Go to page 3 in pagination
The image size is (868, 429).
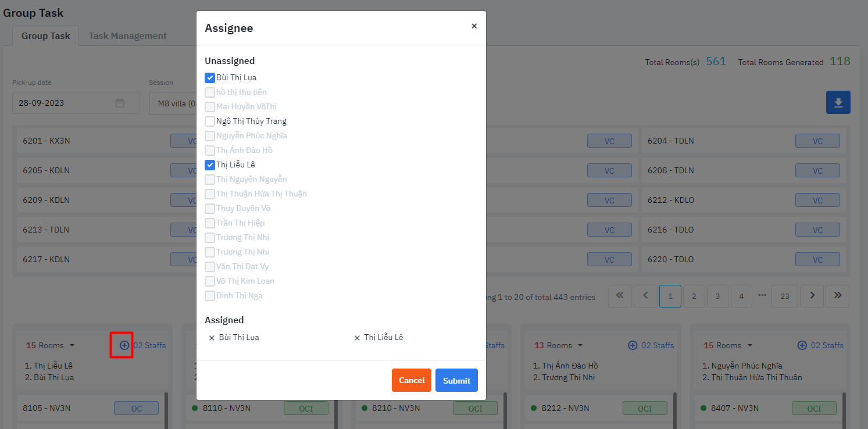(717, 296)
